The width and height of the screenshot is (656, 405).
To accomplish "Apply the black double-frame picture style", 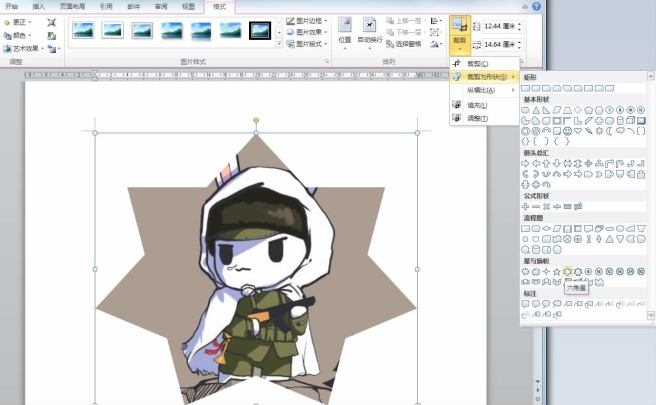I will coord(260,30).
